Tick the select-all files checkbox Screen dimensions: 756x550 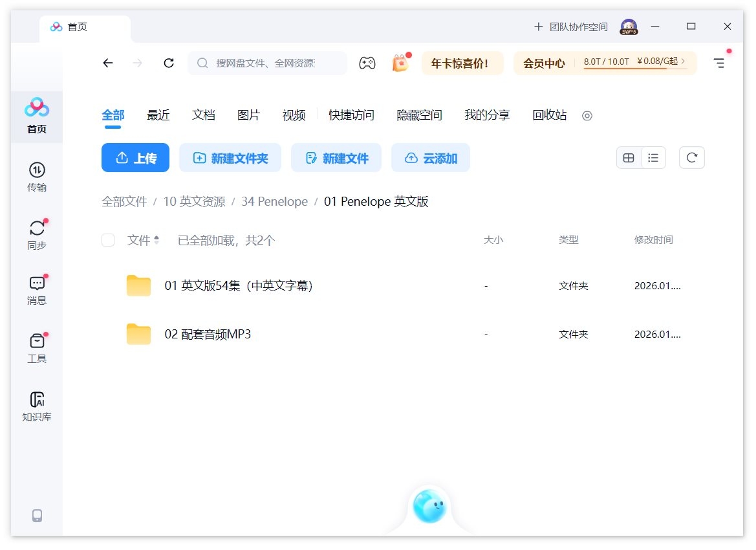click(107, 239)
